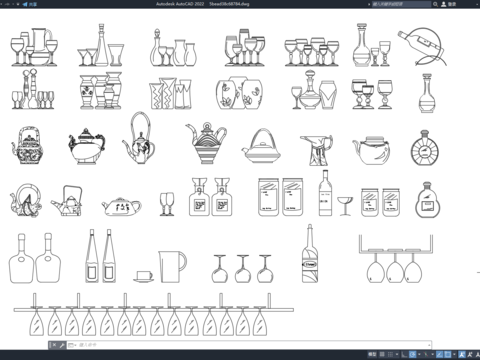The width and height of the screenshot is (480, 360).
Task: Switch to Model space in status bar
Action: [372, 354]
